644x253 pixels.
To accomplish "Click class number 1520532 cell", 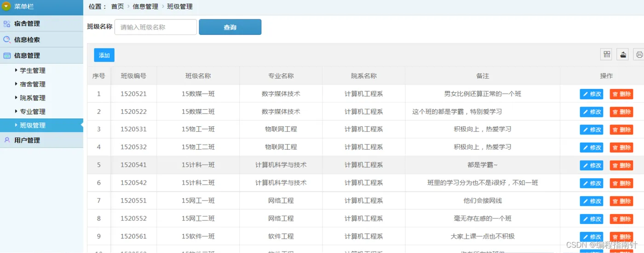I will point(134,147).
